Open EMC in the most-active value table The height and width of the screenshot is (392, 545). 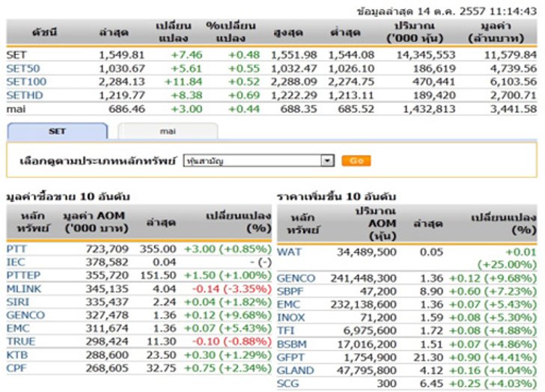[18, 328]
